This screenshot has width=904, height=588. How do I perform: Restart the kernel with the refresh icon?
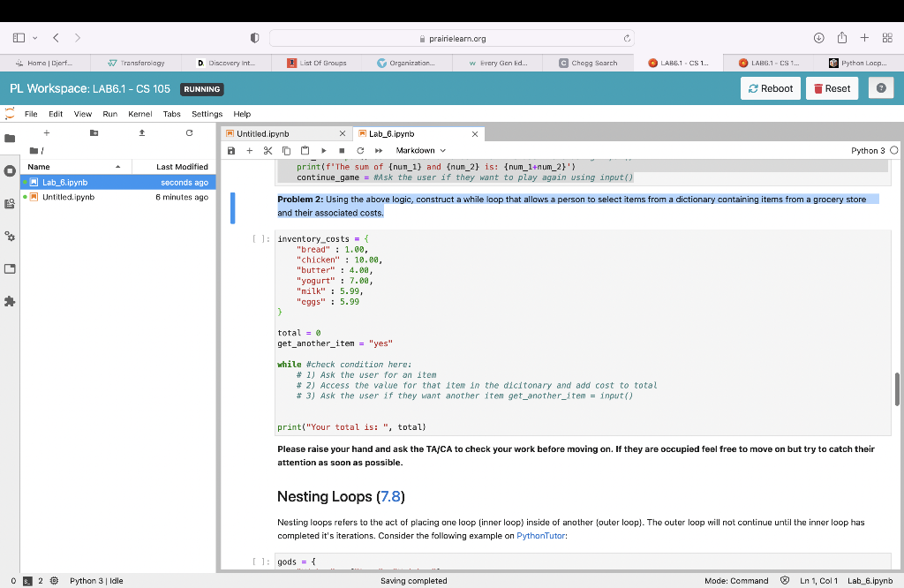(x=360, y=151)
